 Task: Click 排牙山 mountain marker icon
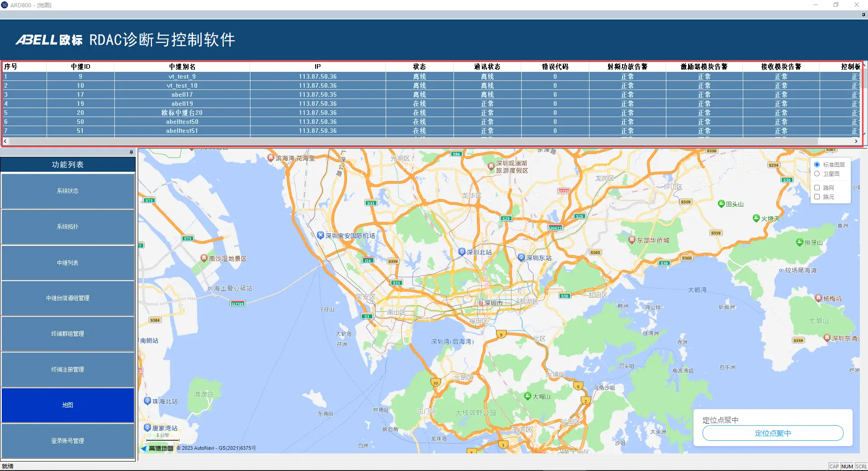pos(800,242)
